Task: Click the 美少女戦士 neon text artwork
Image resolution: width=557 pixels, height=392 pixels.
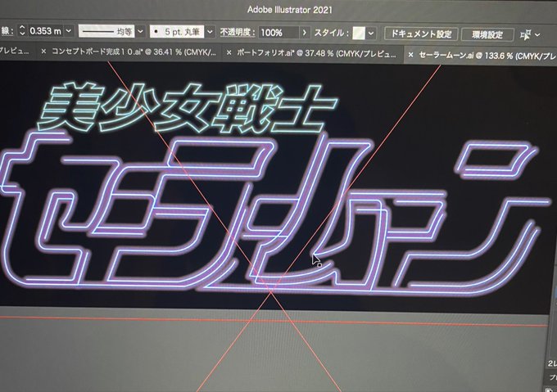Action: click(188, 108)
